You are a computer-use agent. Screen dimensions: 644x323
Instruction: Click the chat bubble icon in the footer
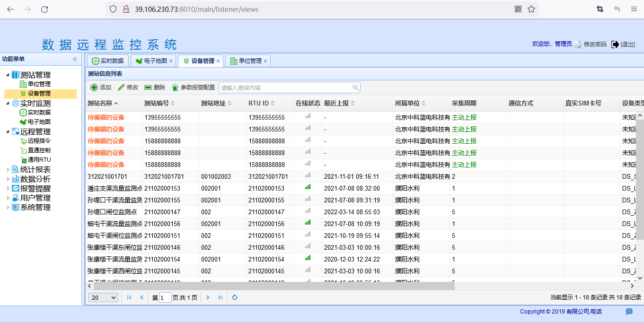(x=629, y=312)
